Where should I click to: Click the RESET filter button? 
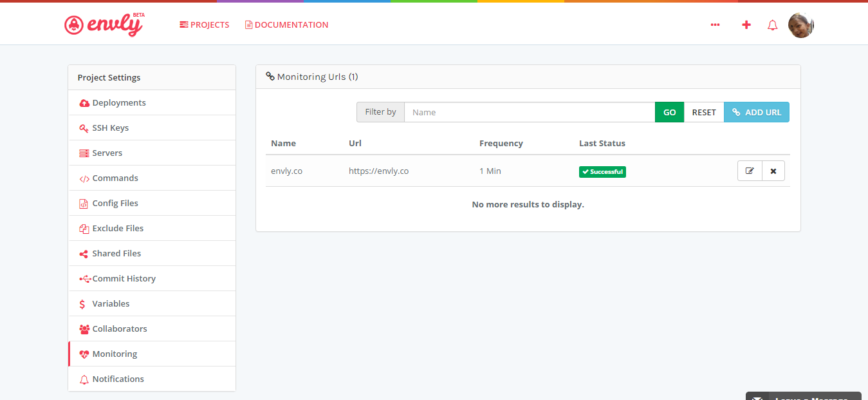coord(704,112)
